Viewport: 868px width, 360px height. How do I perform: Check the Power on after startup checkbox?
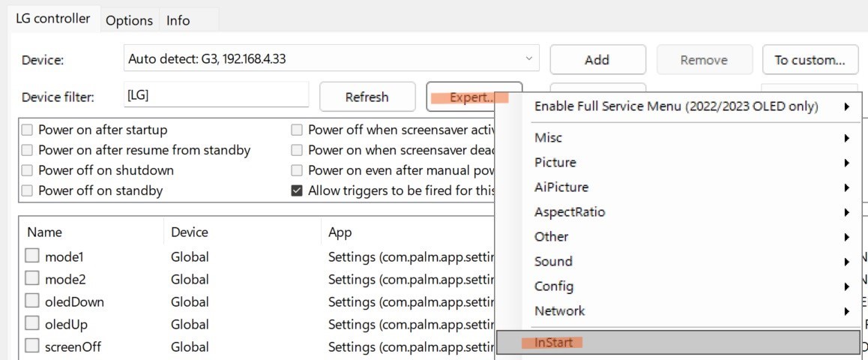(x=28, y=130)
